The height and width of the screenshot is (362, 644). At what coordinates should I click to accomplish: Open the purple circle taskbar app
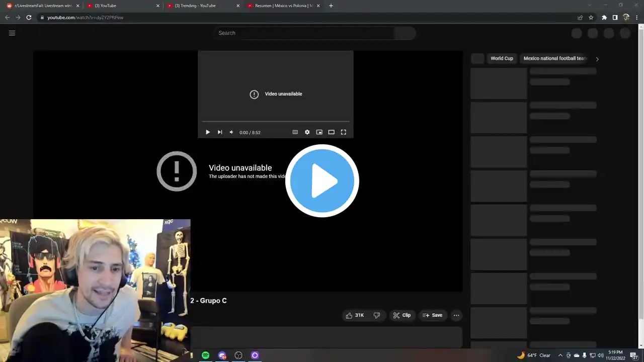[x=255, y=355]
